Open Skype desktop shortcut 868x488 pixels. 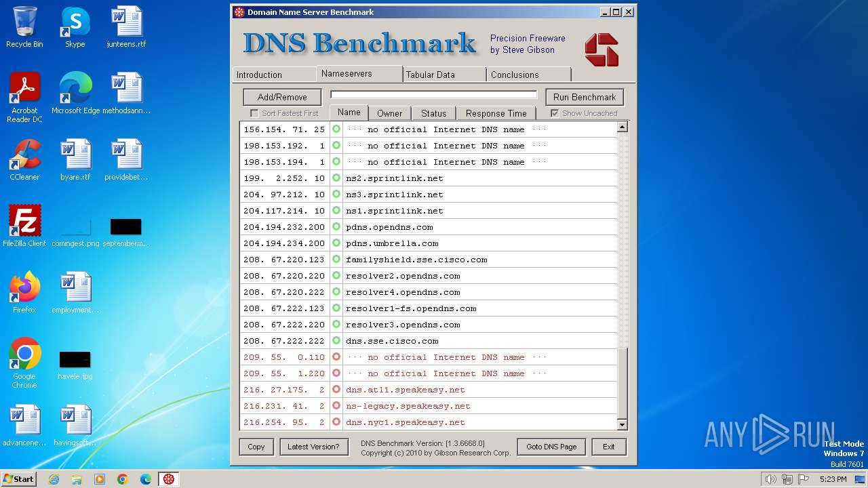click(75, 28)
